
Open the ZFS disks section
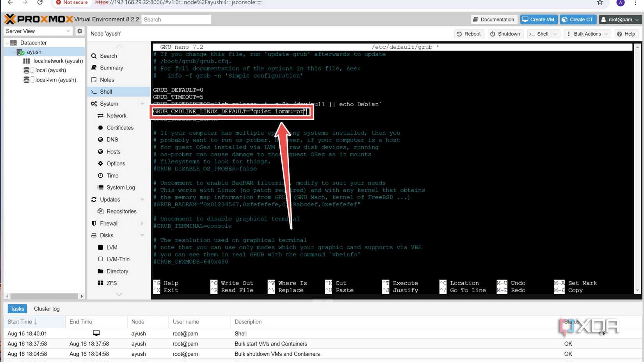pos(111,283)
